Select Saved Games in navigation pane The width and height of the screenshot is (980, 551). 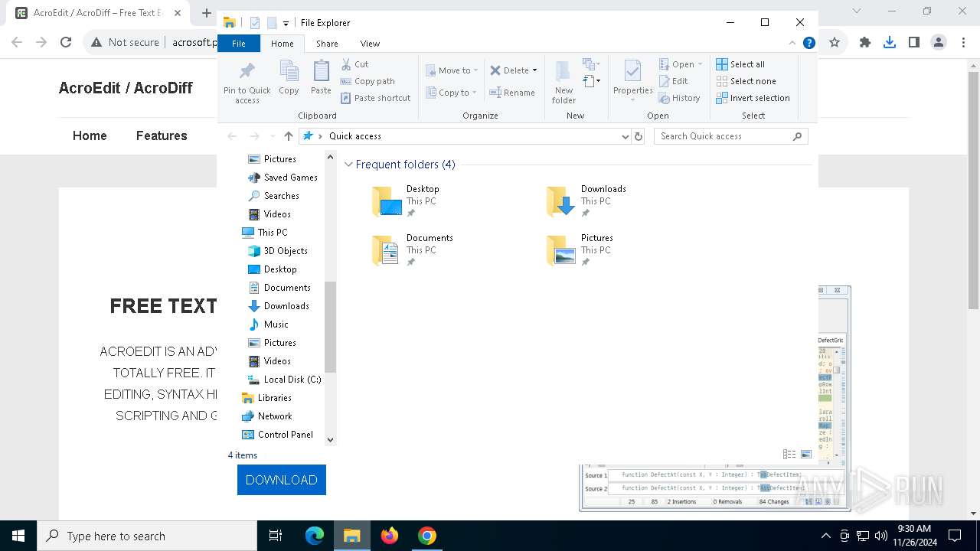click(283, 178)
